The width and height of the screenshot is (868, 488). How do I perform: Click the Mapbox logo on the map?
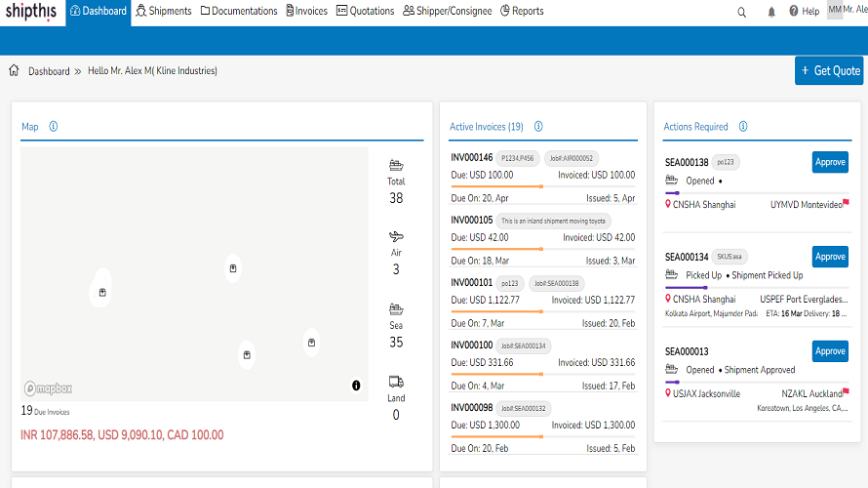click(x=48, y=388)
